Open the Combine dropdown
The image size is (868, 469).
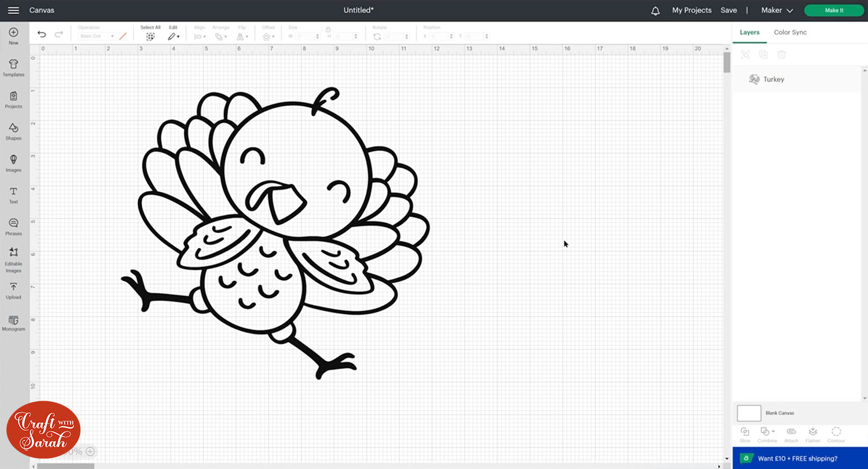point(768,435)
